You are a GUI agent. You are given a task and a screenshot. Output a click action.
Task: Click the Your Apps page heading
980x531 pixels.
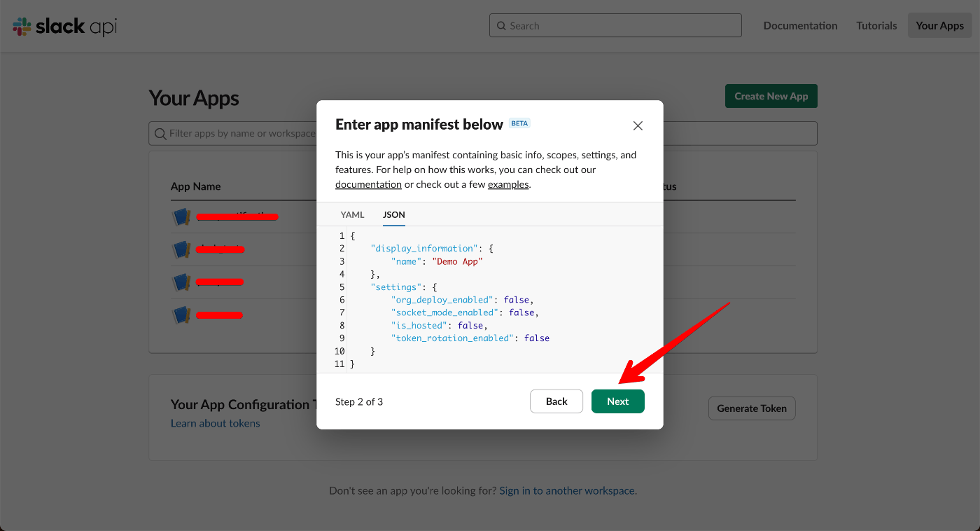click(x=194, y=98)
